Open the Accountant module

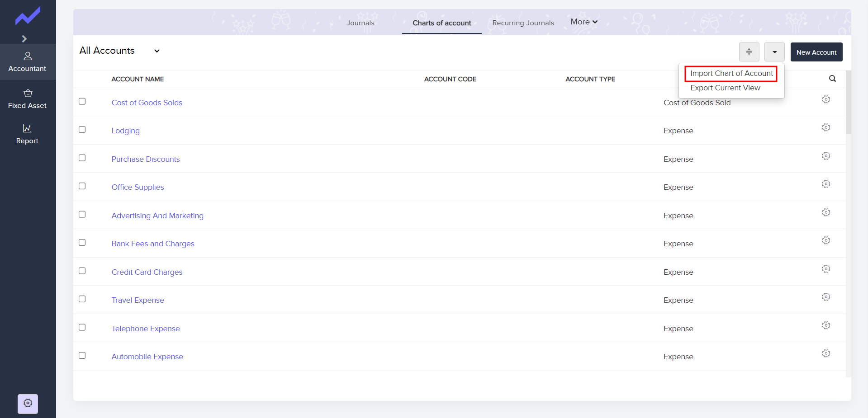tap(28, 62)
